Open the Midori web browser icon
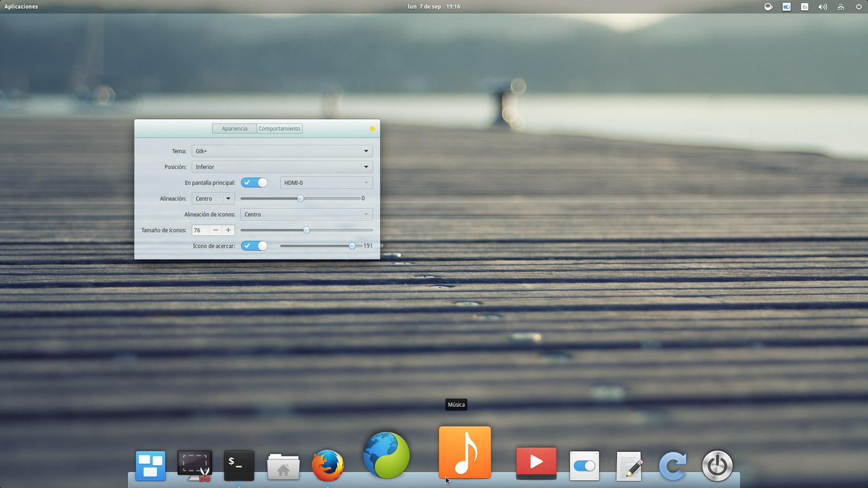The height and width of the screenshot is (488, 868). (x=386, y=455)
